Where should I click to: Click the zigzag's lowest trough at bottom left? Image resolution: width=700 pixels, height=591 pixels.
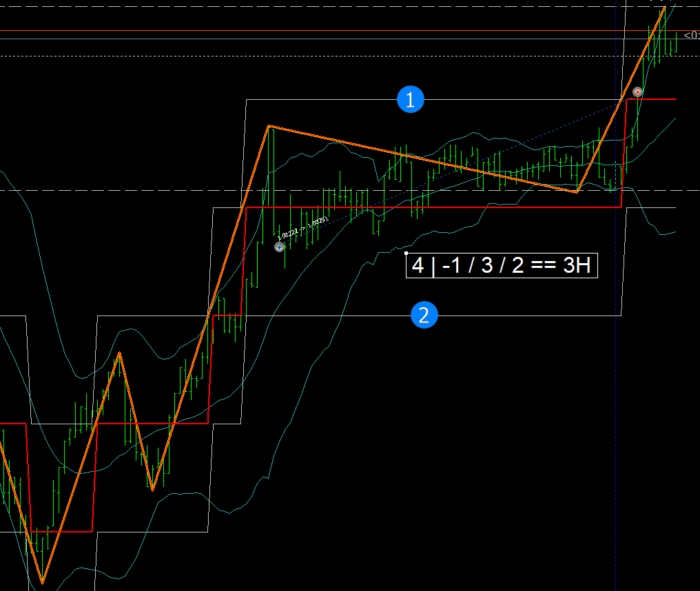(43, 583)
